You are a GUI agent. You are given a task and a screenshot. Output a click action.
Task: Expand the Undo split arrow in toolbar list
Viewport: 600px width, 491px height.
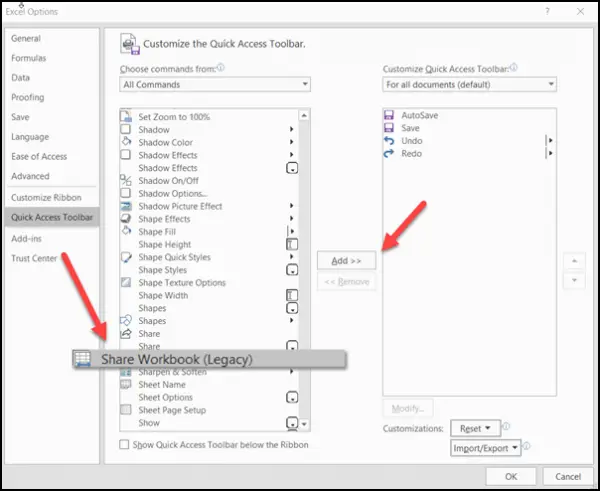550,140
